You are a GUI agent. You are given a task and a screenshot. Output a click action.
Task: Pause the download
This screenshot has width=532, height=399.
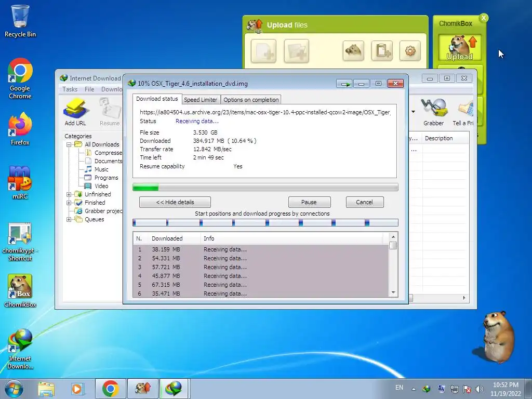click(309, 202)
